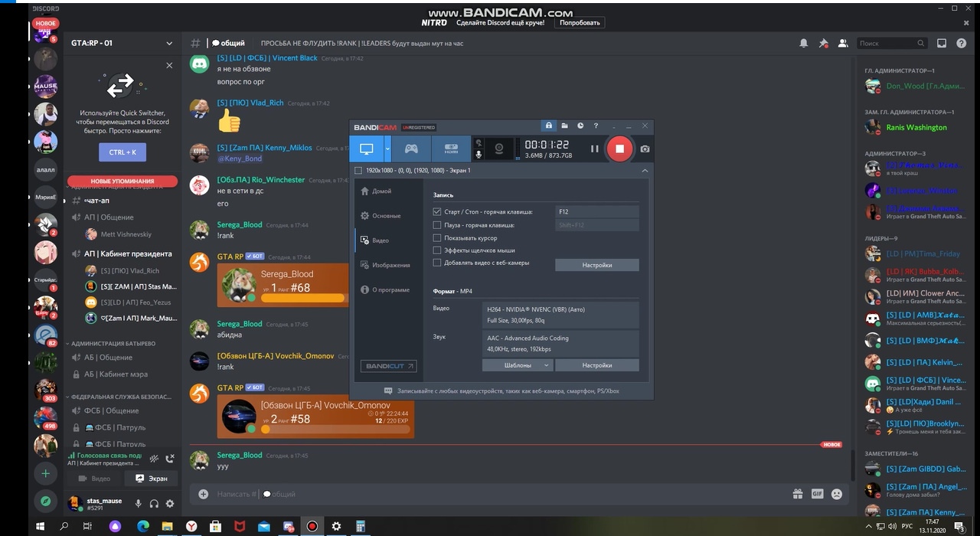The width and height of the screenshot is (980, 536).
Task: Open Discord user settings gear
Action: click(170, 504)
